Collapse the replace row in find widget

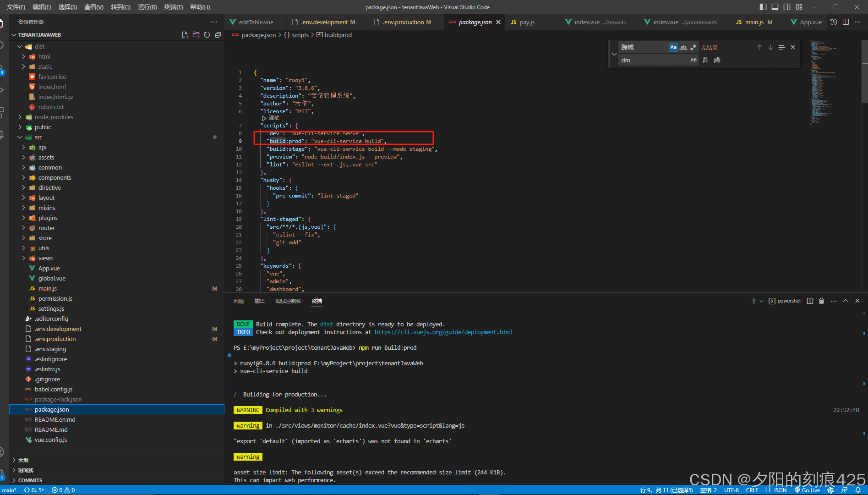[x=614, y=54]
